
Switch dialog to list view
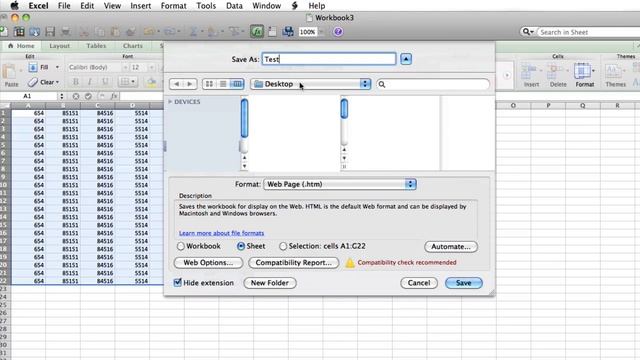tap(223, 84)
